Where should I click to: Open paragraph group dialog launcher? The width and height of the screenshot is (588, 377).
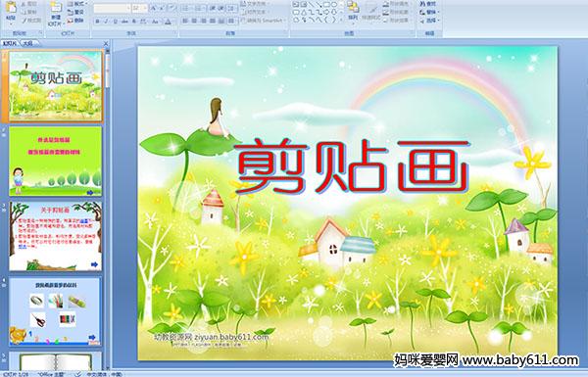point(286,33)
